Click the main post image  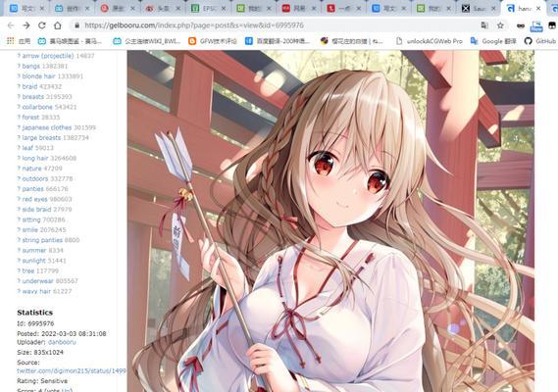(x=330, y=220)
